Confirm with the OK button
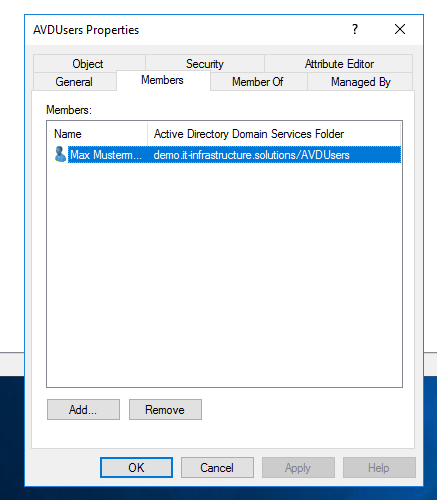The height and width of the screenshot is (500, 437). pos(136,468)
